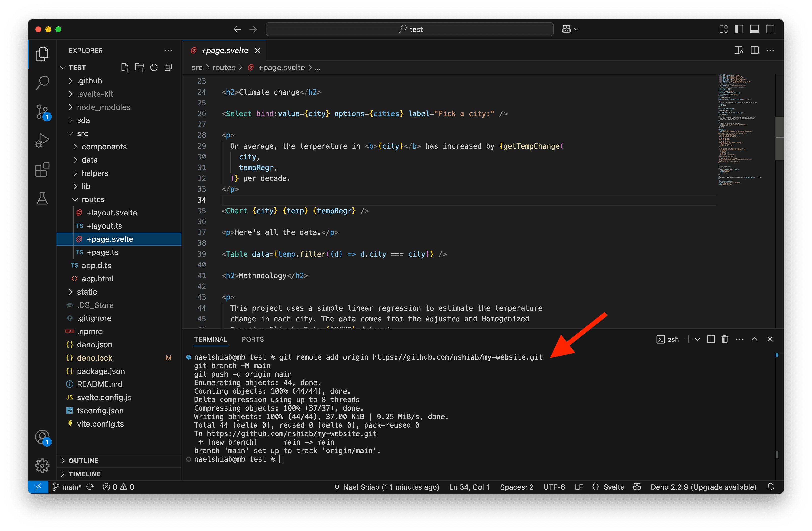Click the main* branch status item
Image resolution: width=812 pixels, height=531 pixels.
click(x=67, y=487)
